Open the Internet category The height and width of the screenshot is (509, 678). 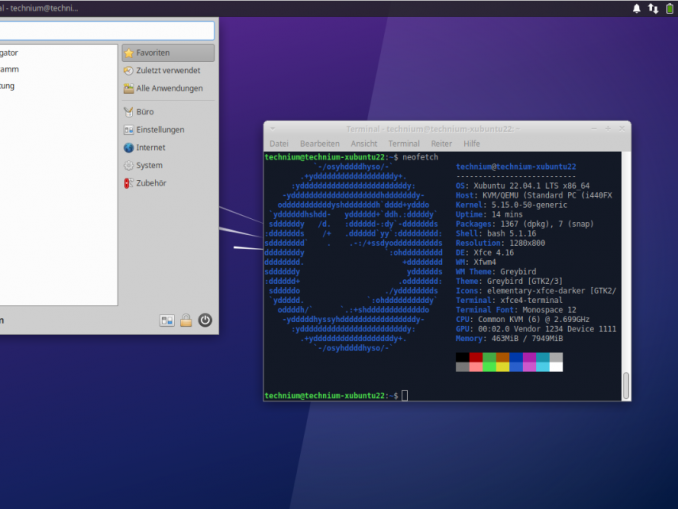[x=168, y=147]
